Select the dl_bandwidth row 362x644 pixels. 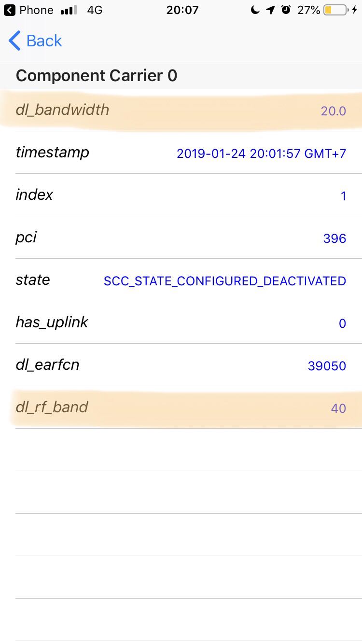point(181,110)
